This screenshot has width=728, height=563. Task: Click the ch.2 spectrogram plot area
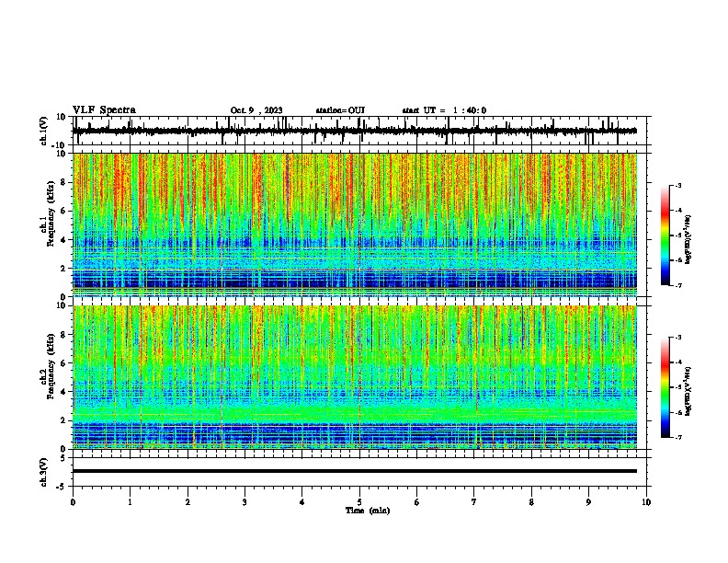click(355, 377)
